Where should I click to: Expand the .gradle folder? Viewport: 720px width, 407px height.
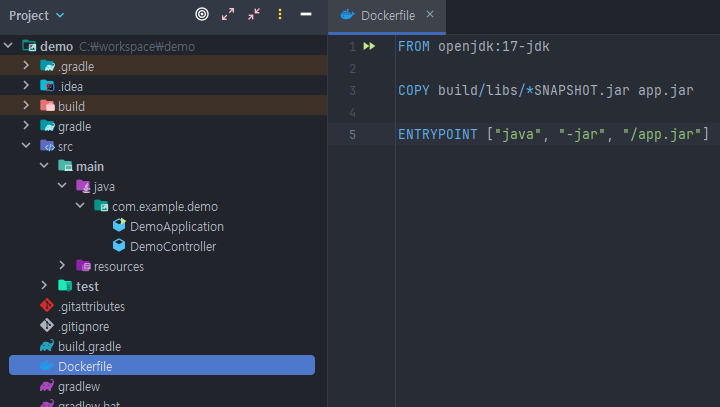pos(26,66)
